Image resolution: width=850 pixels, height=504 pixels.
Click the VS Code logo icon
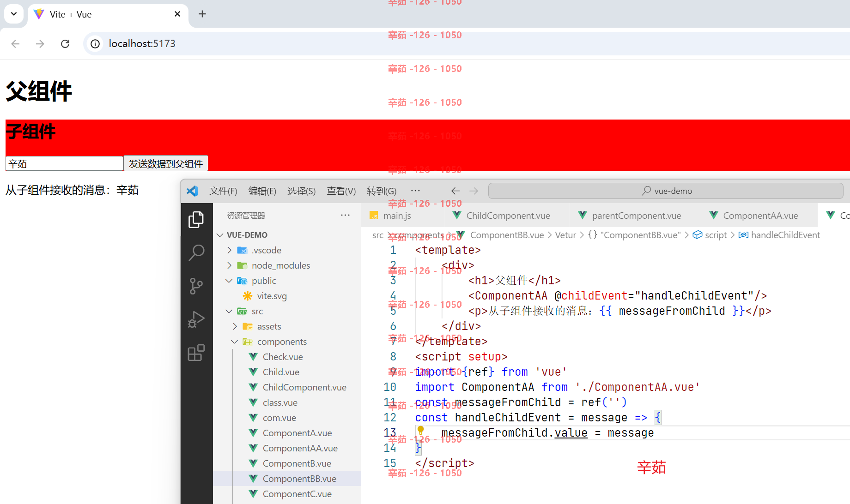[x=192, y=191]
